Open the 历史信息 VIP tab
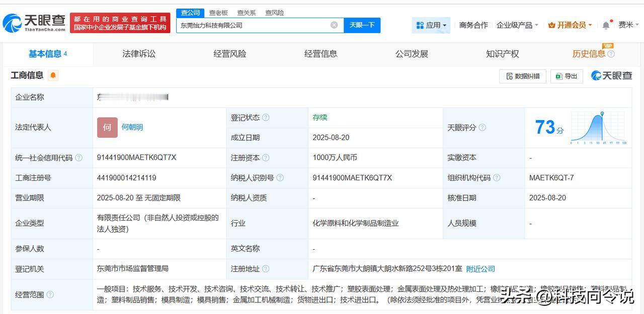Image resolution: width=644 pixels, height=314 pixels. click(x=589, y=54)
